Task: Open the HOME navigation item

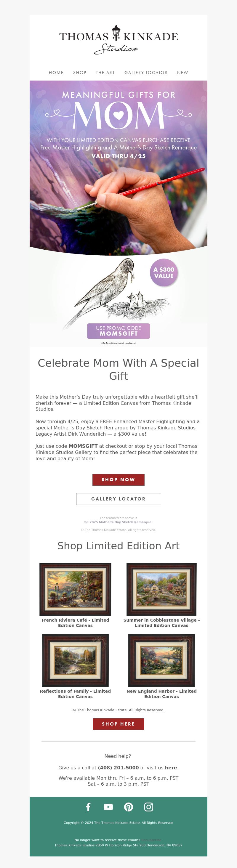Action: click(x=56, y=73)
